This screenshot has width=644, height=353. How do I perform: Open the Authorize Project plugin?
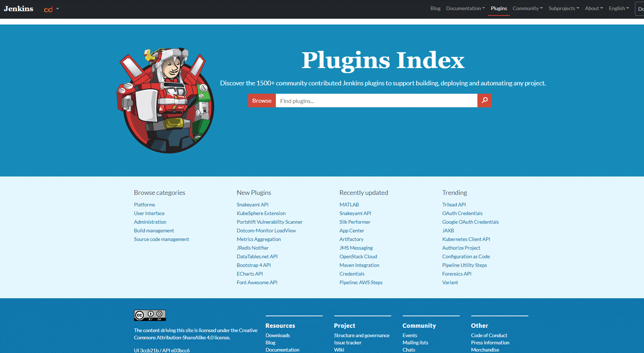(x=461, y=248)
